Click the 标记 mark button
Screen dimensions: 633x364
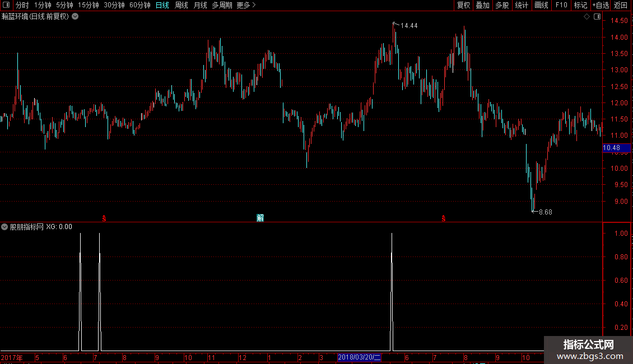(580, 5)
